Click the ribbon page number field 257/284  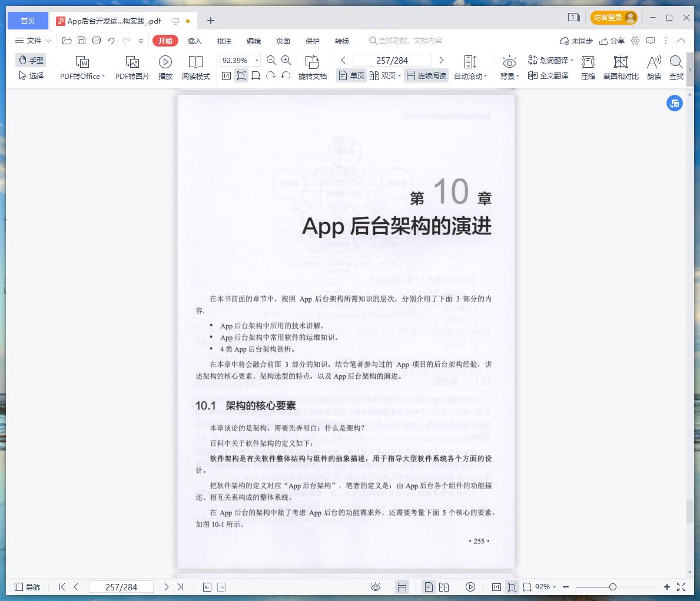click(392, 60)
